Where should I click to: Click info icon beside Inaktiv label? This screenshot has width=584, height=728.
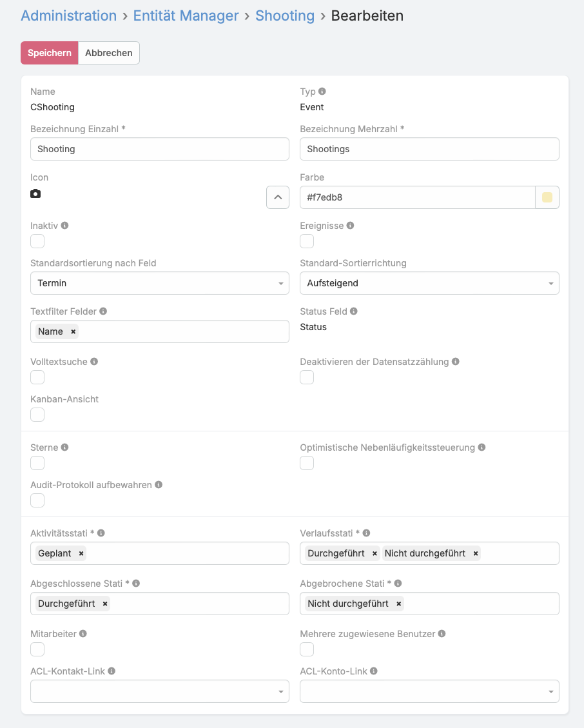pyautogui.click(x=65, y=226)
